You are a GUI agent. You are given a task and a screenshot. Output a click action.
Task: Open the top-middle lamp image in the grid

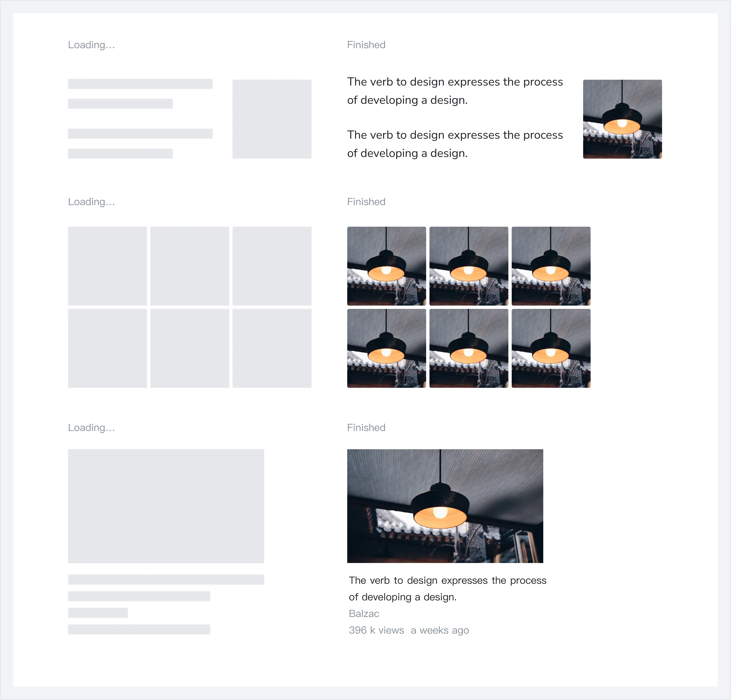pyautogui.click(x=469, y=266)
